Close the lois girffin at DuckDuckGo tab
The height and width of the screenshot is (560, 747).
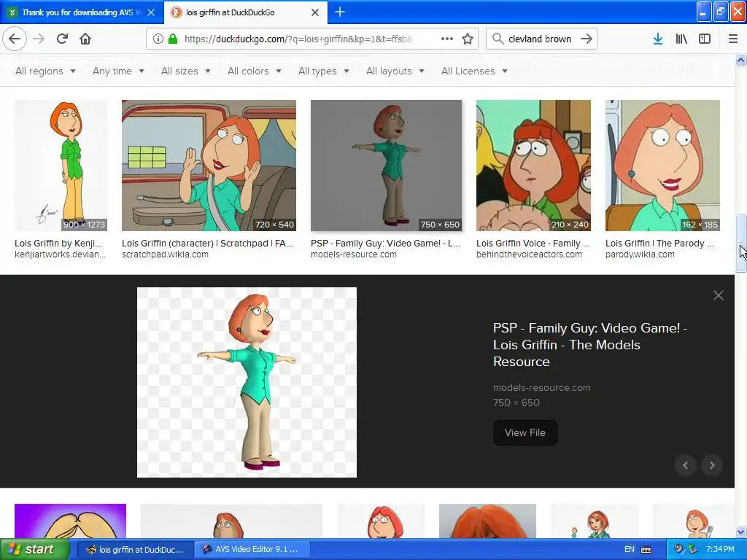pyautogui.click(x=315, y=12)
